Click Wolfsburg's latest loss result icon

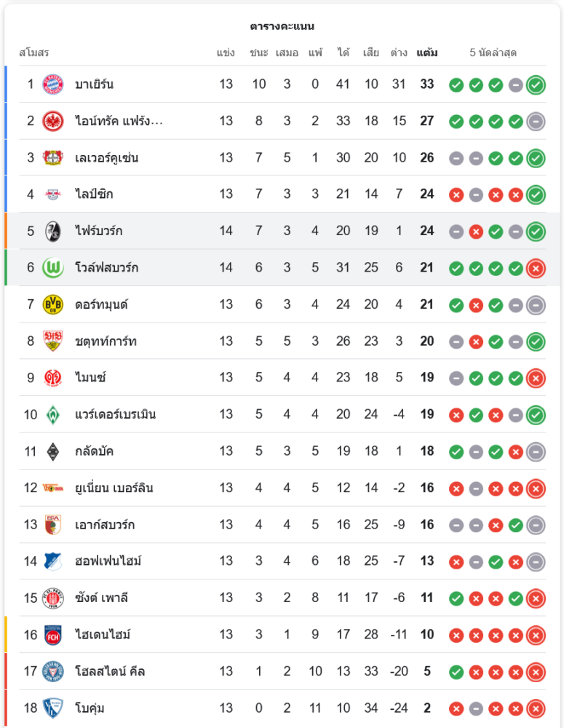point(536,267)
